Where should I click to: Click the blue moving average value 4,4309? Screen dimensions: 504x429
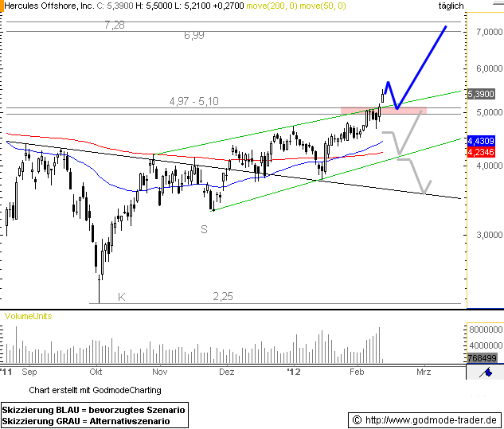(481, 141)
